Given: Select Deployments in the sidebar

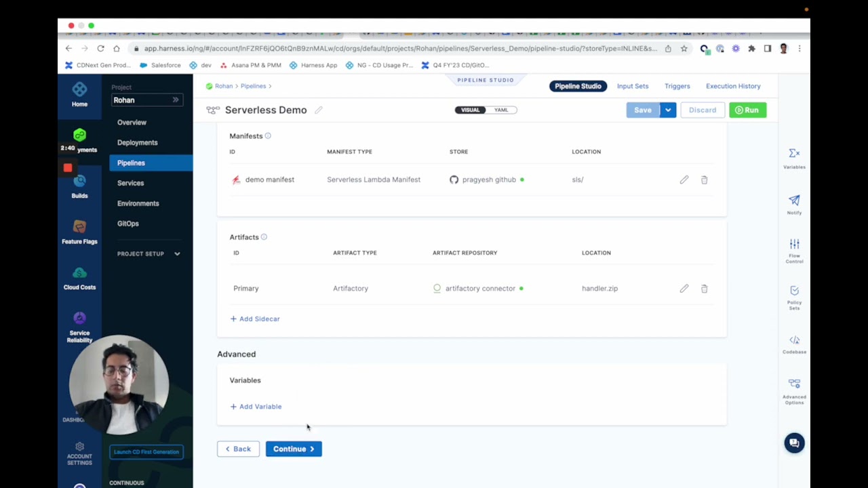Looking at the screenshot, I should [137, 143].
